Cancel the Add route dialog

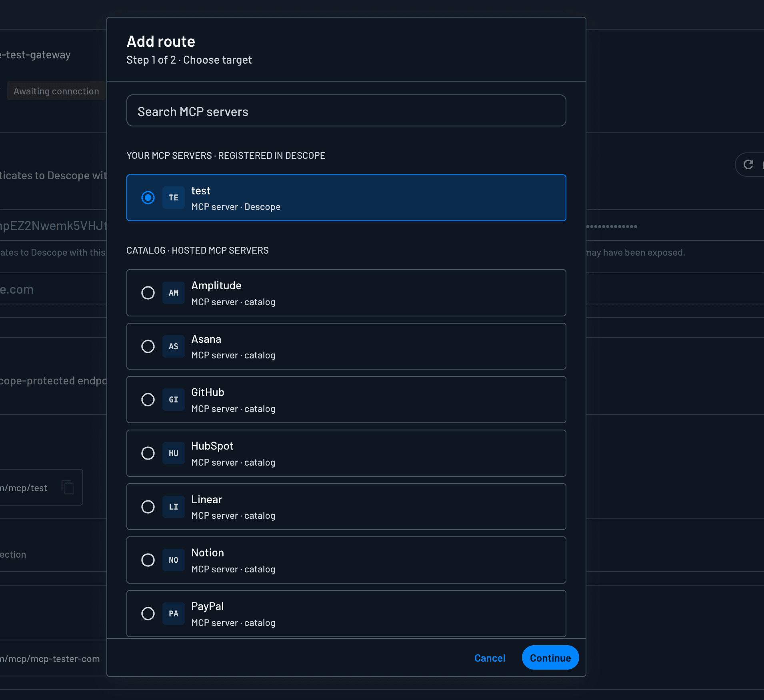click(490, 658)
